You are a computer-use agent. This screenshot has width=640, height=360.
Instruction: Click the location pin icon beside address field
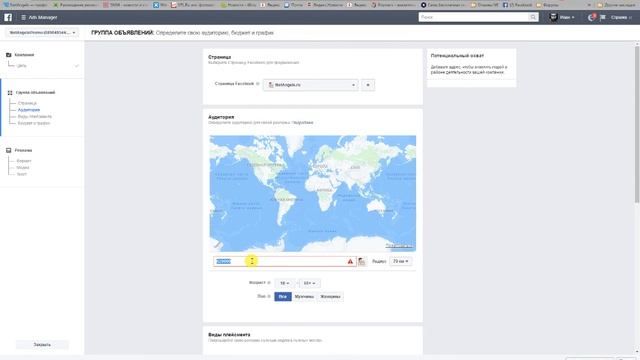coord(362,262)
